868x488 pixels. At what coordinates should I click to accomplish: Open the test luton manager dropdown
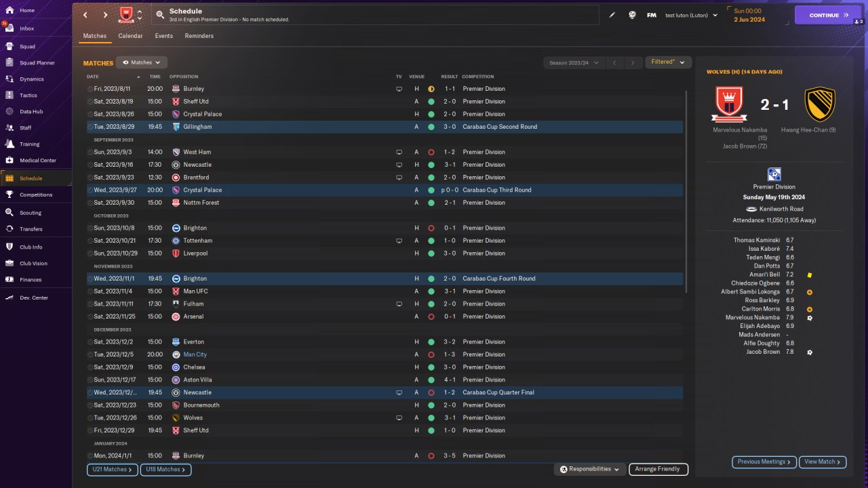click(x=691, y=15)
